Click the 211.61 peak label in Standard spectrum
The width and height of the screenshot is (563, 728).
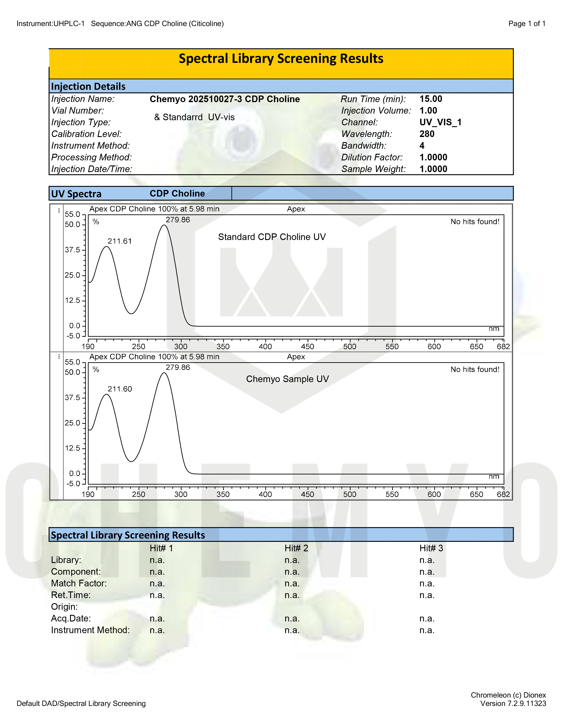coord(120,241)
